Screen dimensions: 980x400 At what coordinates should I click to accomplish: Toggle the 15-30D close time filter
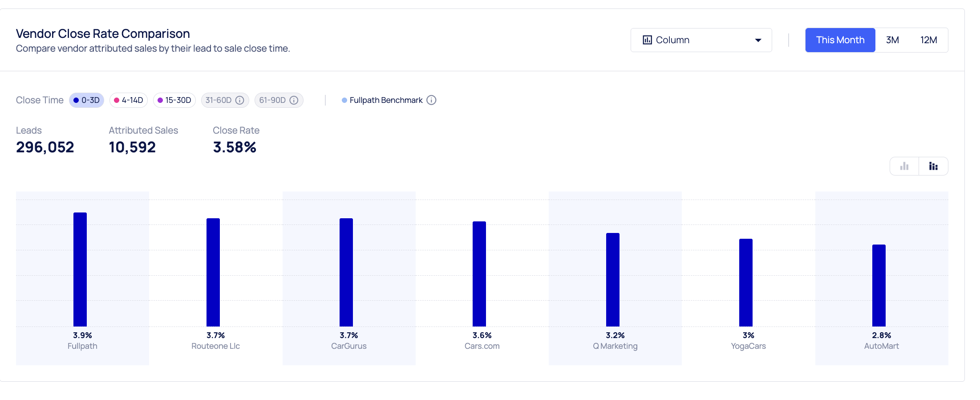[174, 100]
